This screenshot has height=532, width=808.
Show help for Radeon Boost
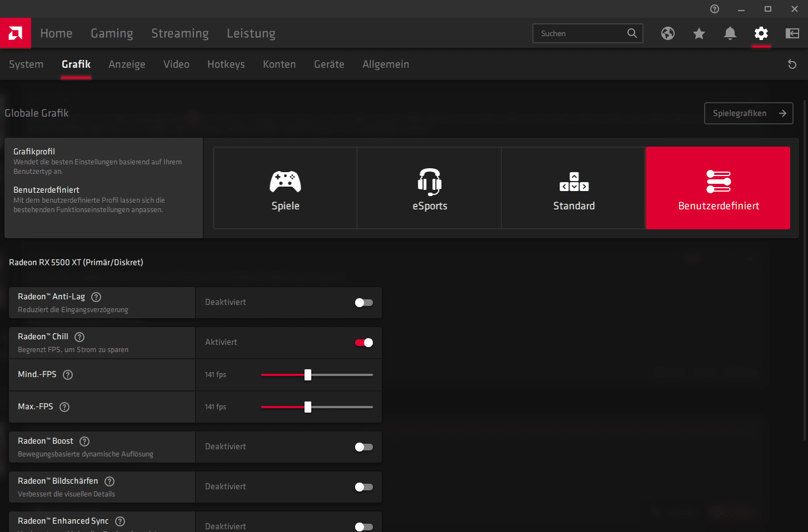(84, 441)
